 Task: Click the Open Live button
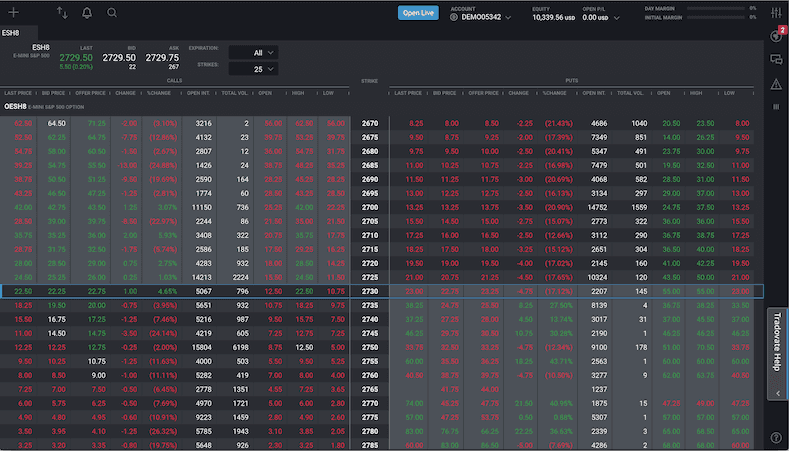(x=417, y=13)
